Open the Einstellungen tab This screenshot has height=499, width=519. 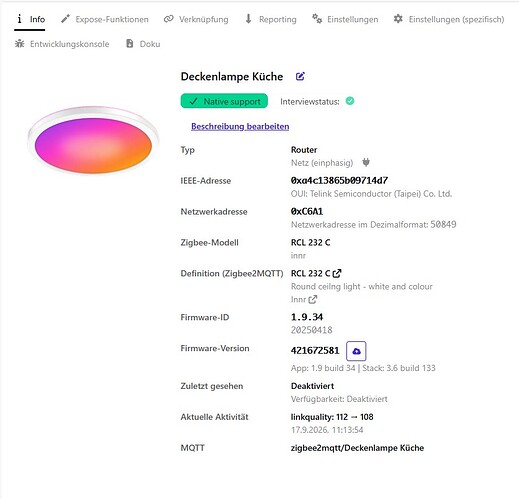point(345,19)
